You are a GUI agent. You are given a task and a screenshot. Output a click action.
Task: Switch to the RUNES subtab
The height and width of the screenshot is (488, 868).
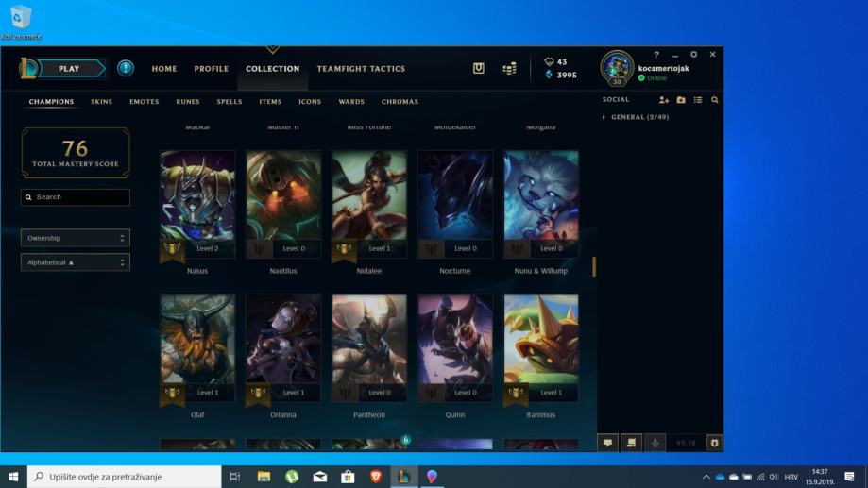188,102
